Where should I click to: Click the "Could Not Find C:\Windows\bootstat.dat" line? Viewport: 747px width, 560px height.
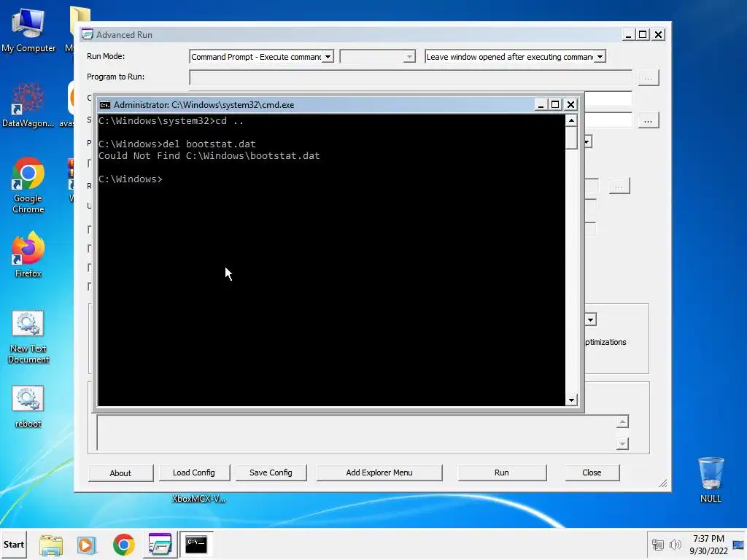(209, 156)
